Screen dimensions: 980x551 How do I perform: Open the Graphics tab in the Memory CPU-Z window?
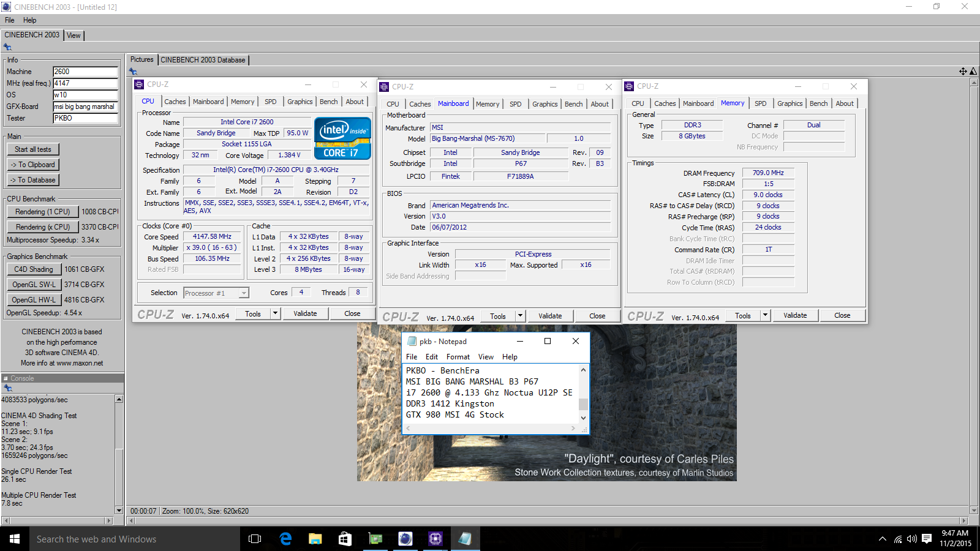(x=790, y=103)
